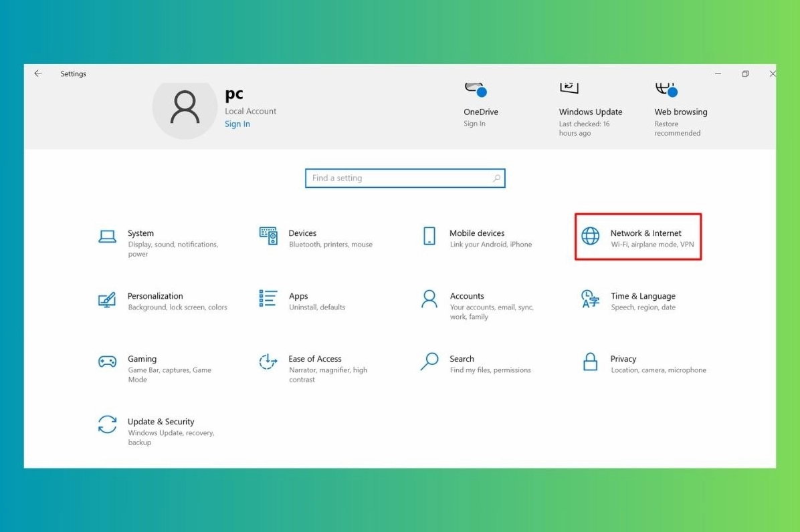
Task: Open Personalization paintbrush icon
Action: click(x=107, y=299)
